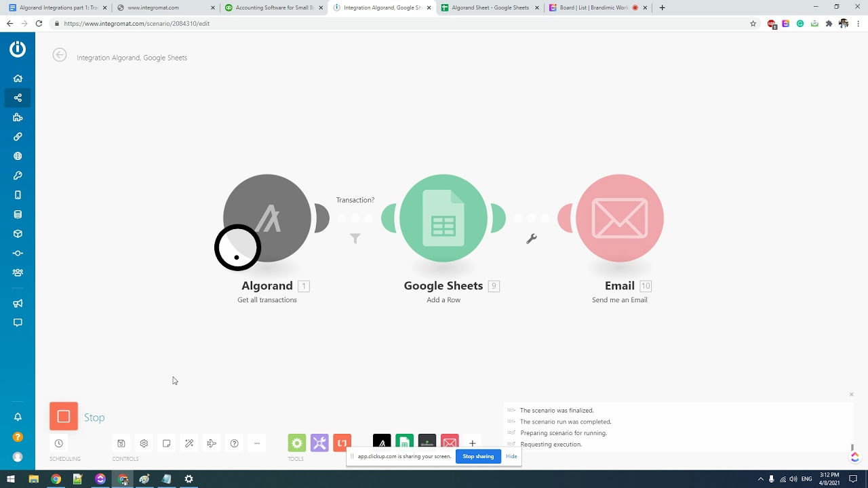Open the purple Tools wrench icon
Screen dimensions: 868x488
(319, 443)
